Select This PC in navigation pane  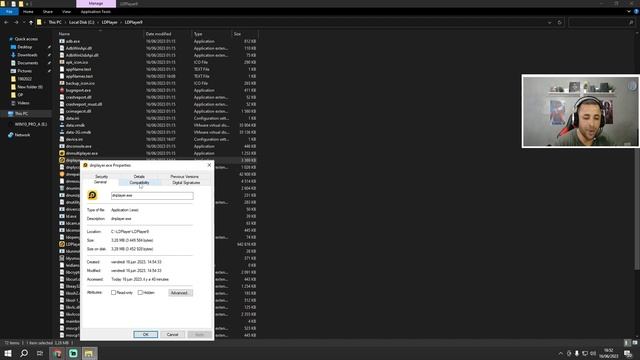pos(21,113)
